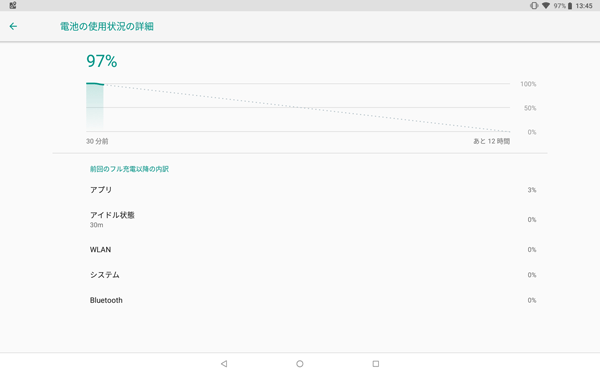Open the アイドル状態 row
The image size is (600, 375).
click(x=300, y=219)
